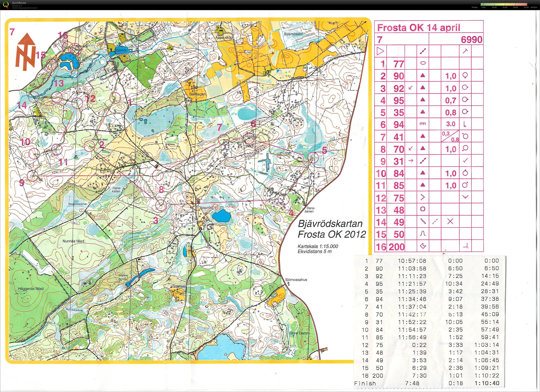This screenshot has width=540, height=392.
Task: Click the Bjävrödskartan map title
Action: pos(330,224)
